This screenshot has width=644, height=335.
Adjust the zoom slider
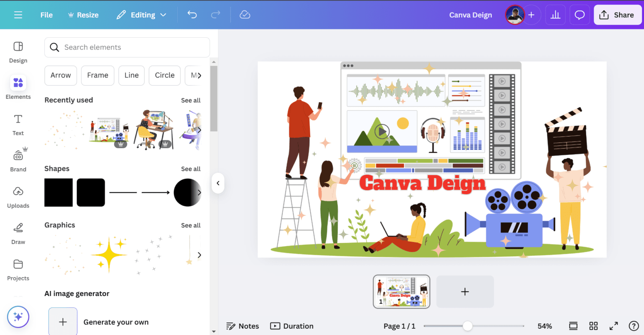point(467,326)
